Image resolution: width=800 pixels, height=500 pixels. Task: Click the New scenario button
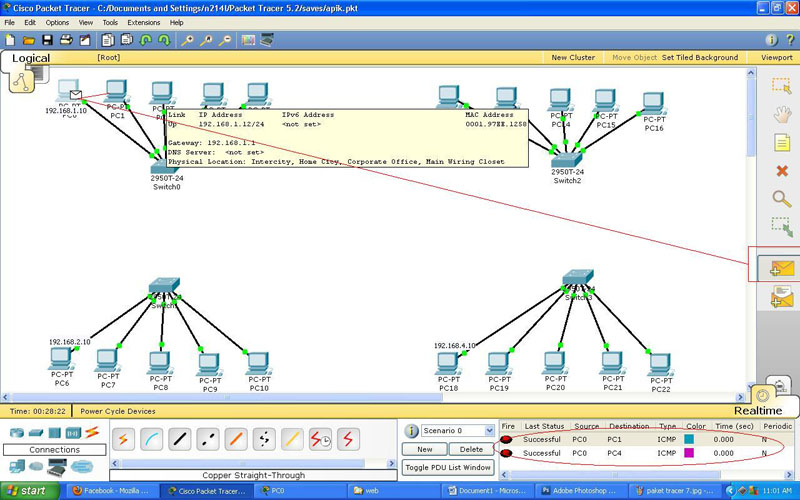424,449
